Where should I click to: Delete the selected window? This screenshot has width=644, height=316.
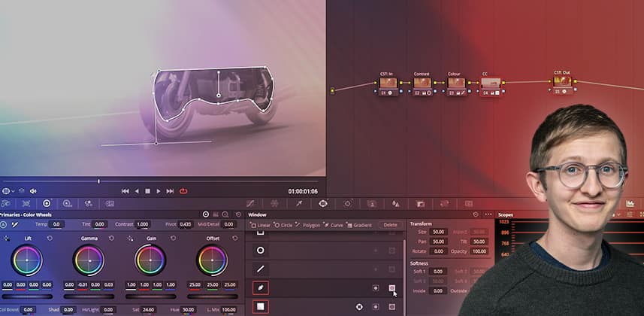(390, 225)
